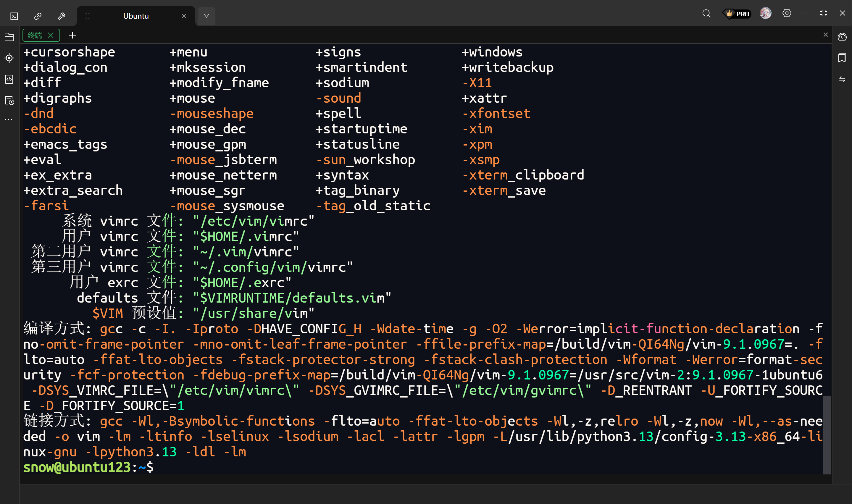Open the wrench tools icon

62,16
